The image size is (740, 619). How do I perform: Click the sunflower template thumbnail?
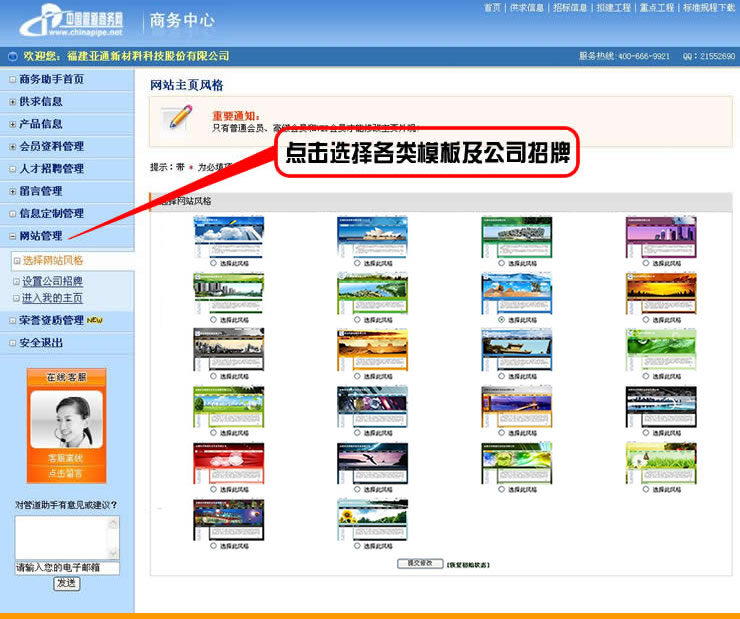(x=373, y=520)
